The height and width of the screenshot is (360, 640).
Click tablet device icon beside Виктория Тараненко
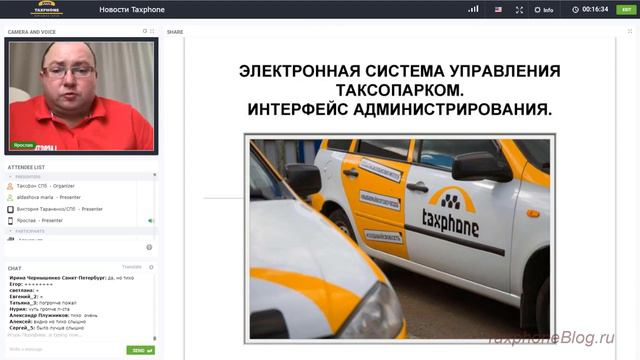10,209
